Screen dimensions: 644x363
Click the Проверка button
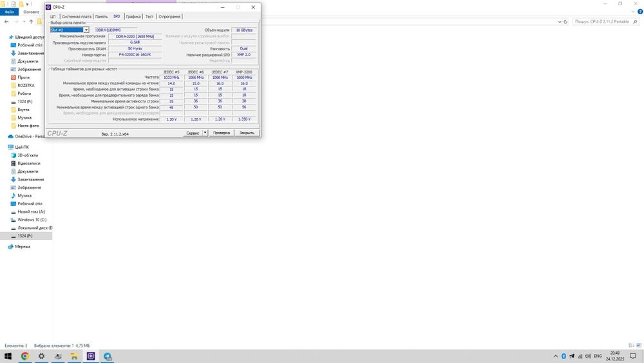tap(222, 133)
